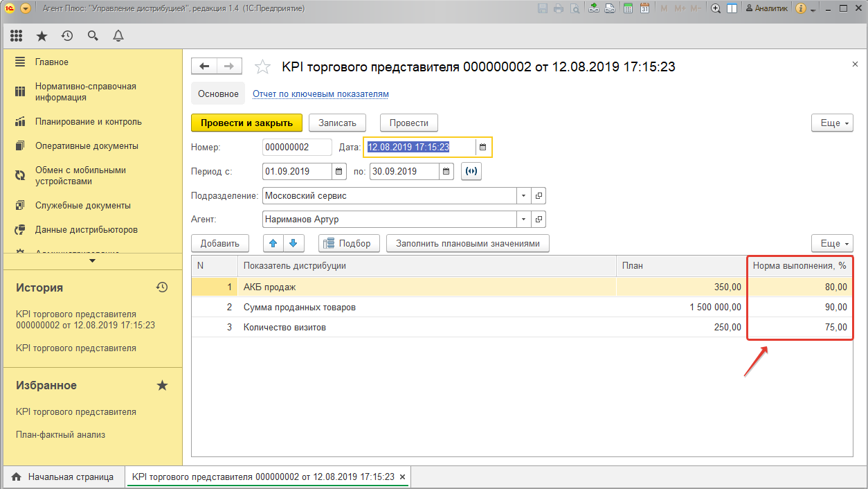The width and height of the screenshot is (868, 489).
Task: Move row up with blue arrow
Action: 273,243
